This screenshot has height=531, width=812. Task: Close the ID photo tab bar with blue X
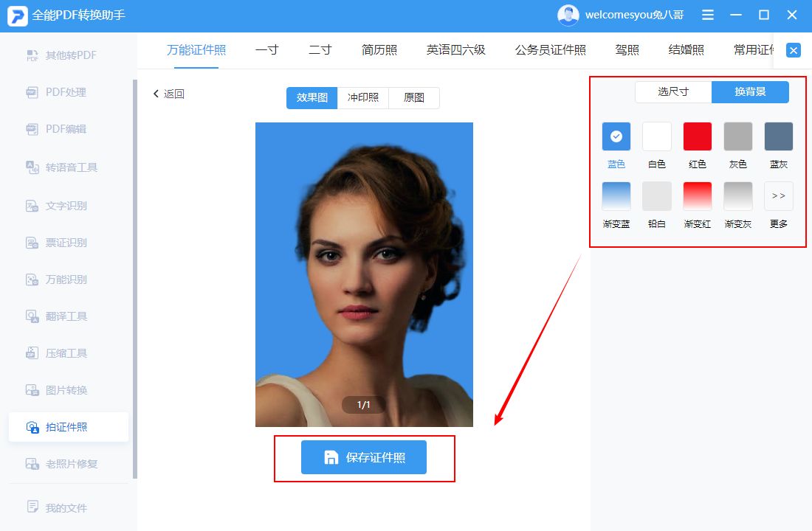point(794,50)
